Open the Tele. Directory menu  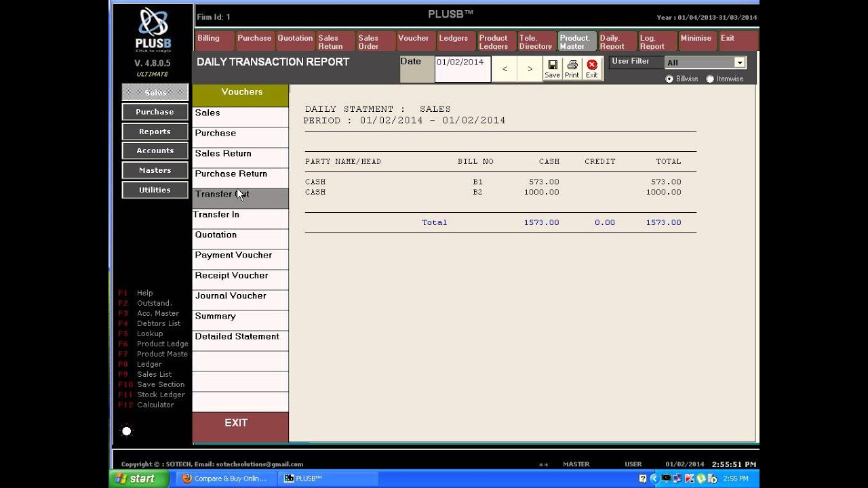pos(536,41)
